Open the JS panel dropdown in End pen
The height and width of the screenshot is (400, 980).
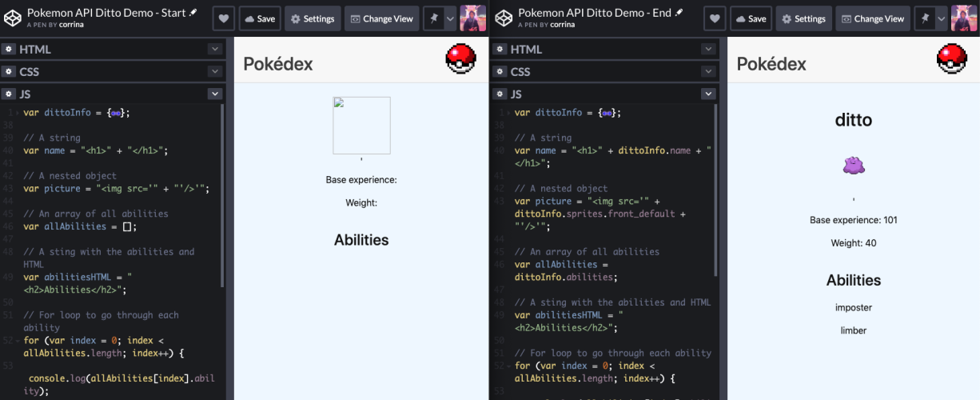(708, 94)
